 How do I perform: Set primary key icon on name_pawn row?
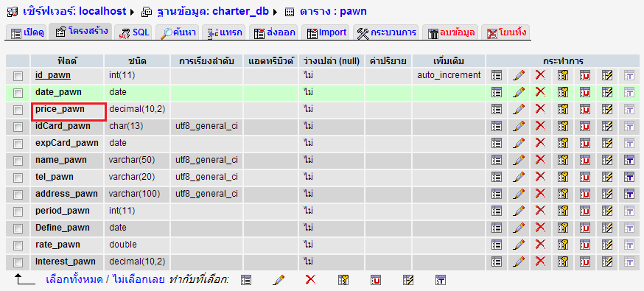(x=563, y=160)
